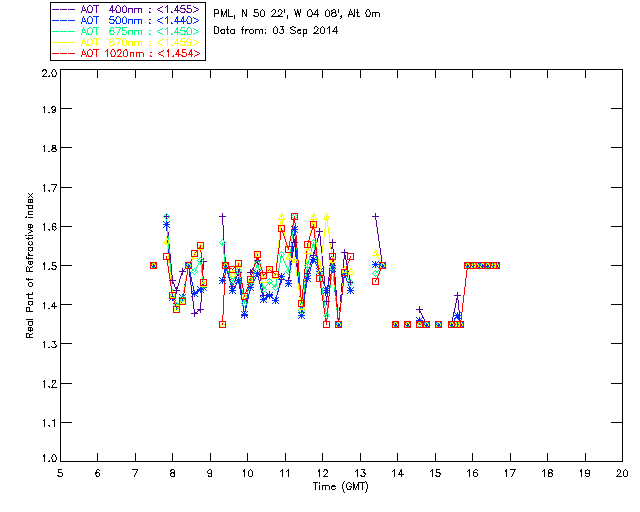Click time-axis tick label "5"
The height and width of the screenshot is (512, 640).
click(60, 473)
